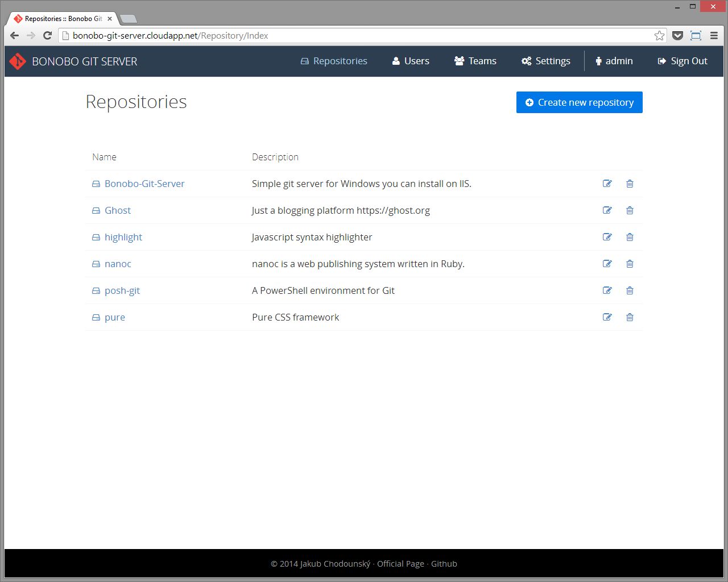Click the edit icon for Bonobo-Git-Server repository
Viewport: 728px width, 582px height.
[x=607, y=184]
